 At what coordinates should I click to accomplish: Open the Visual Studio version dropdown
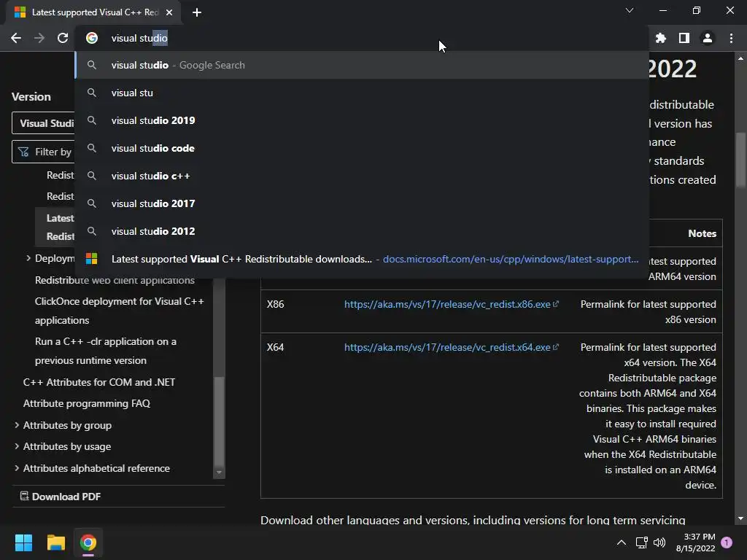coord(43,123)
